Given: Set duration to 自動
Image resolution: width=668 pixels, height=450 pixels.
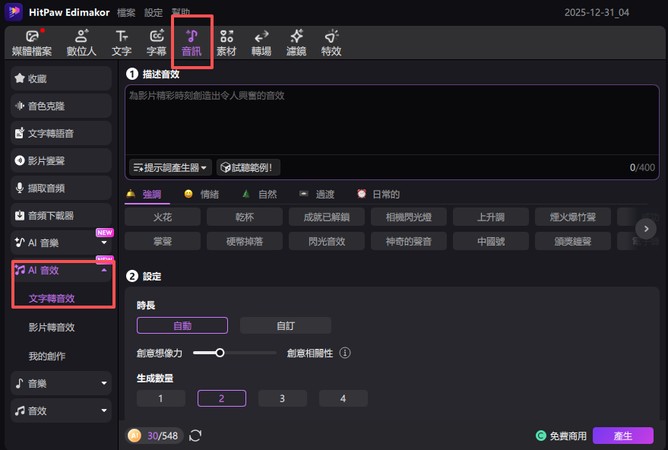Looking at the screenshot, I should pyautogui.click(x=182, y=326).
